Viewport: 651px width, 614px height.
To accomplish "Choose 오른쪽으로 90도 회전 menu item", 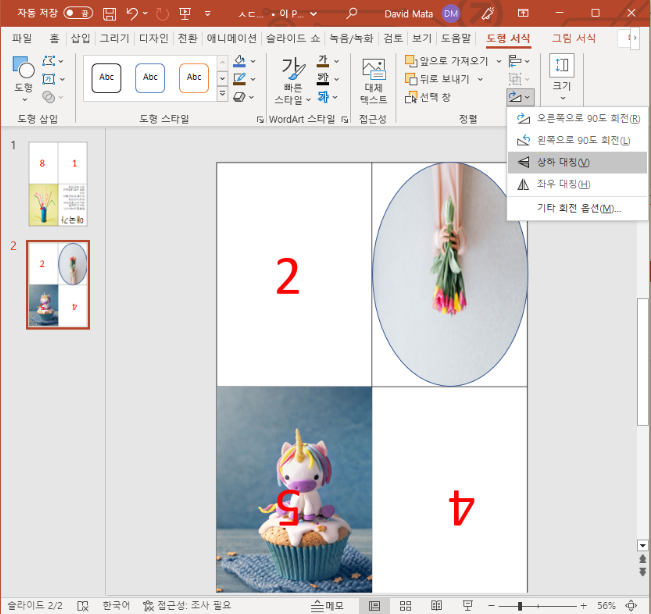I will click(x=577, y=119).
